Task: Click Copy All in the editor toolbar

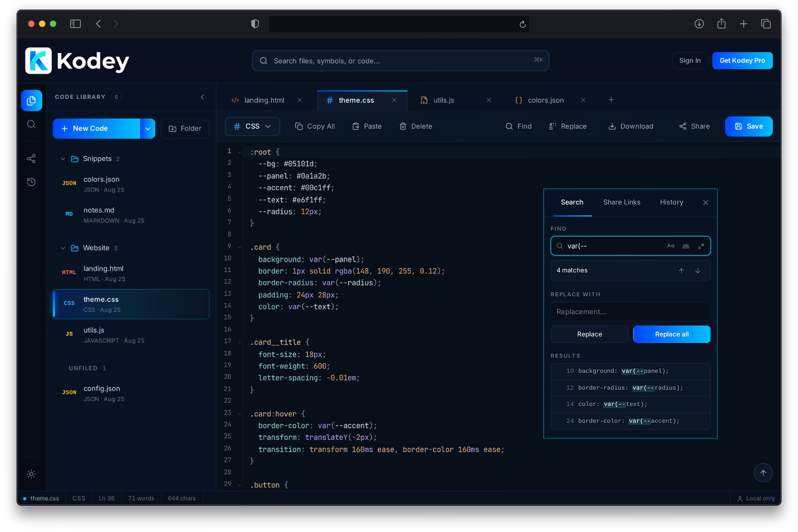Action: [x=315, y=126]
